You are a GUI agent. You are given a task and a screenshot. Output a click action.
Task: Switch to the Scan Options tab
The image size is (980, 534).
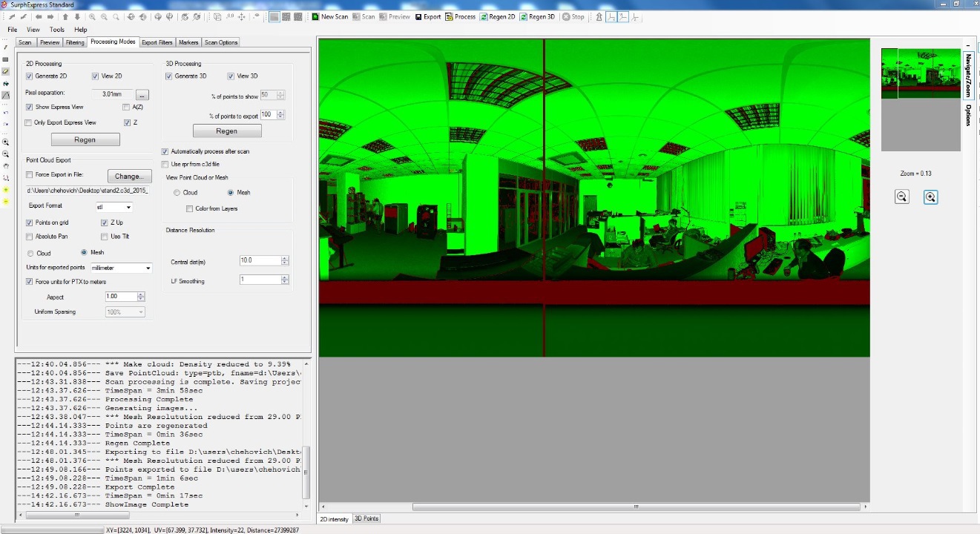[221, 42]
